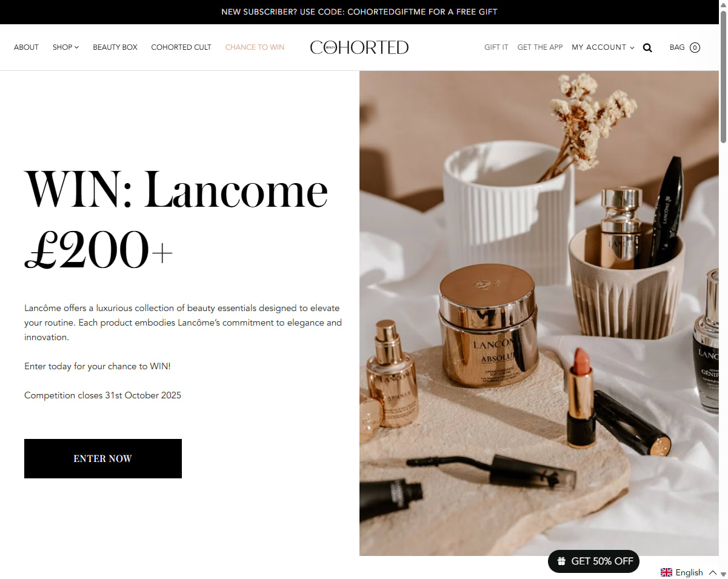The height and width of the screenshot is (579, 728).
Task: Go to the About page
Action: 26,47
